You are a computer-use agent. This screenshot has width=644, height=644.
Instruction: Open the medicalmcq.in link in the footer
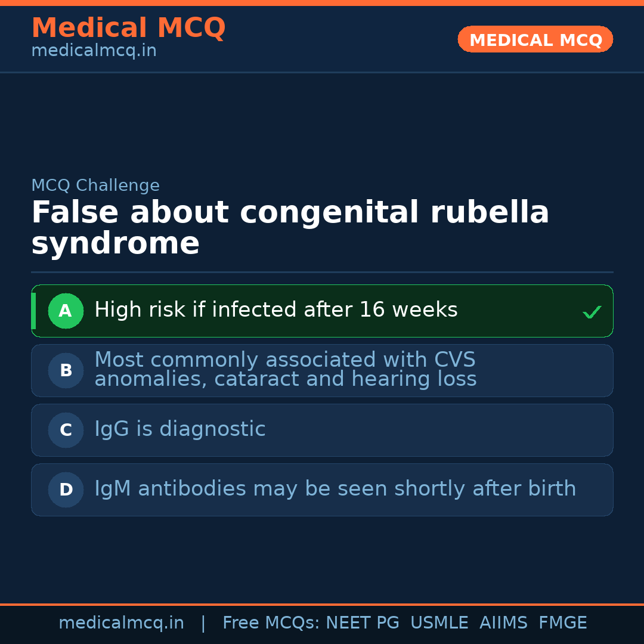point(121,623)
